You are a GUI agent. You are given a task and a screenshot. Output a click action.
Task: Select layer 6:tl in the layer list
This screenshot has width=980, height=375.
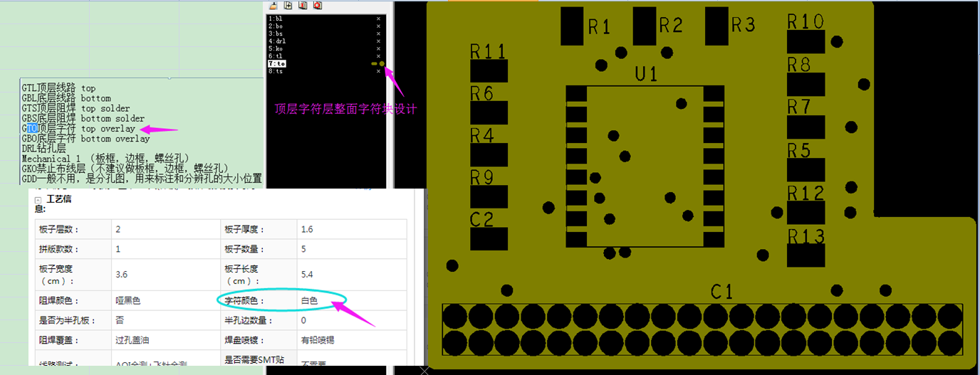[276, 56]
